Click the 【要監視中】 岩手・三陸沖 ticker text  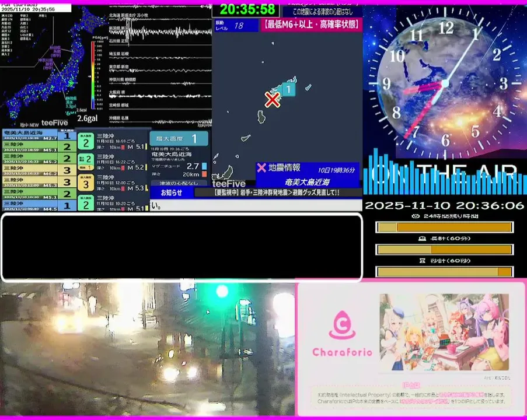(x=277, y=192)
